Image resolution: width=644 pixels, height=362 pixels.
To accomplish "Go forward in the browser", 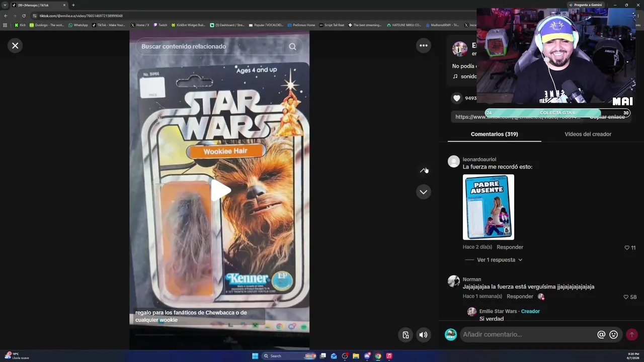I will tap(15, 16).
